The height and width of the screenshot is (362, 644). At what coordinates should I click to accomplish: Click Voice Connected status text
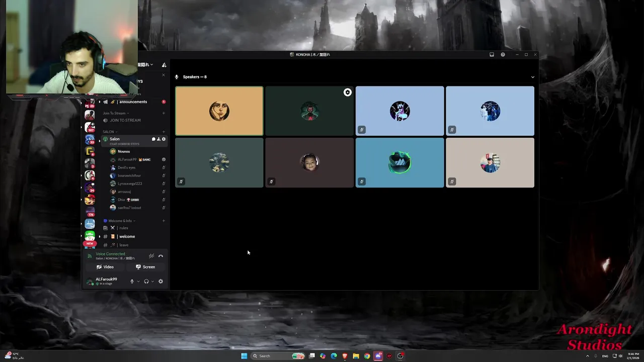point(110,254)
